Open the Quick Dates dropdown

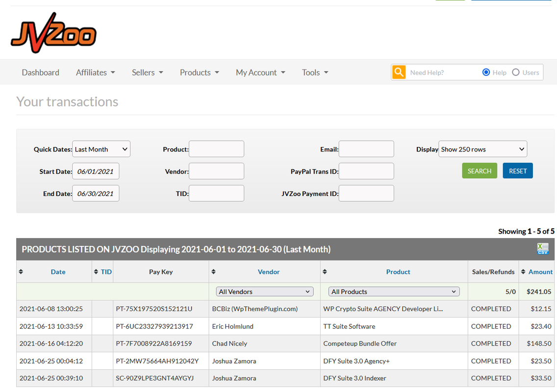tap(101, 149)
